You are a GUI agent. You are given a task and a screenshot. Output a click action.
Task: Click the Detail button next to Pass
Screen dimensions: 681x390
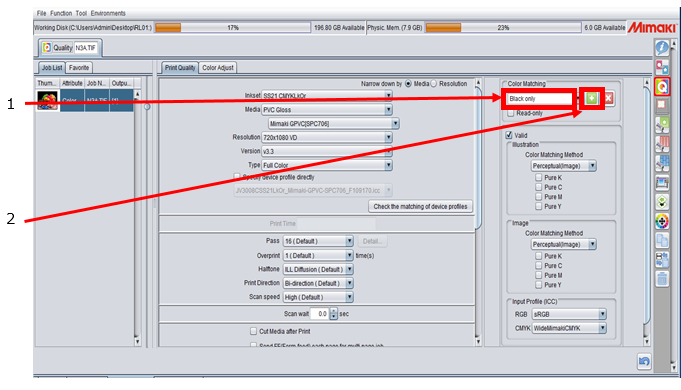tap(372, 241)
